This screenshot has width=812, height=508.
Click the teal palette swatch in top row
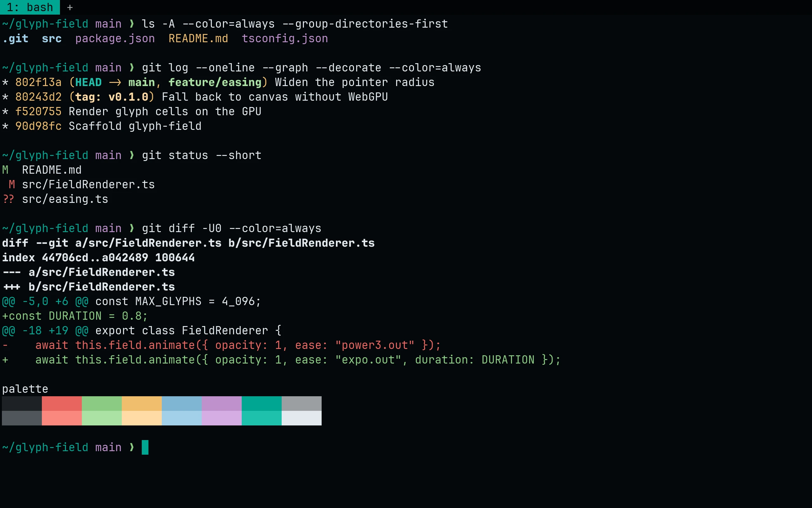(261, 404)
